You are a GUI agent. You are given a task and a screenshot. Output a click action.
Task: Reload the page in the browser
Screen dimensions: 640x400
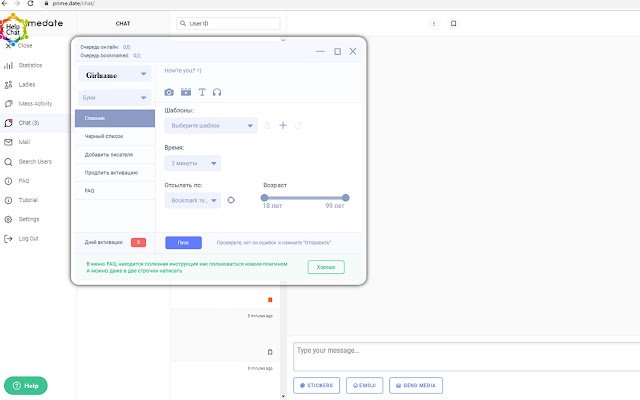click(x=30, y=3)
